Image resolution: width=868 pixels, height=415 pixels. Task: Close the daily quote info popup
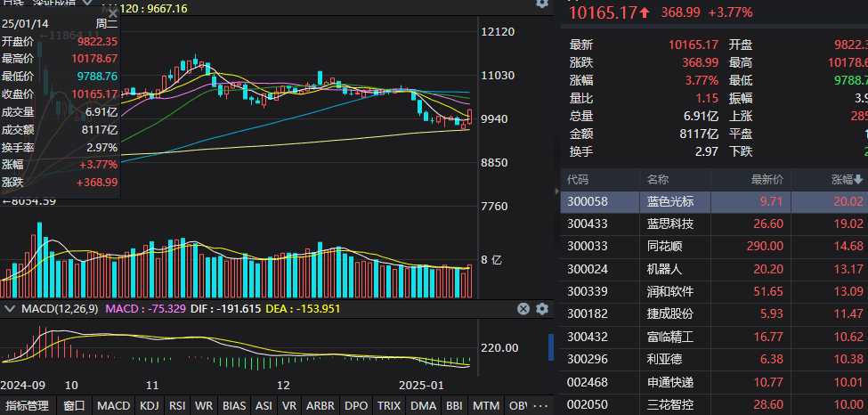(111, 12)
